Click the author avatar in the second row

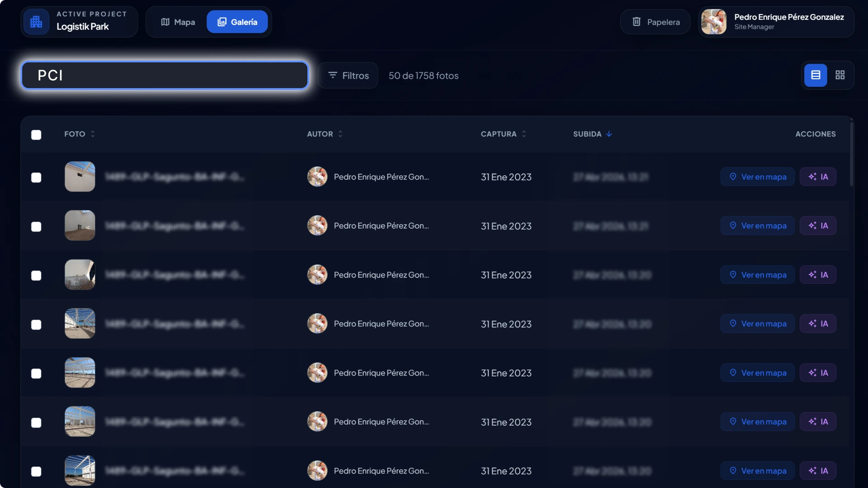(317, 225)
